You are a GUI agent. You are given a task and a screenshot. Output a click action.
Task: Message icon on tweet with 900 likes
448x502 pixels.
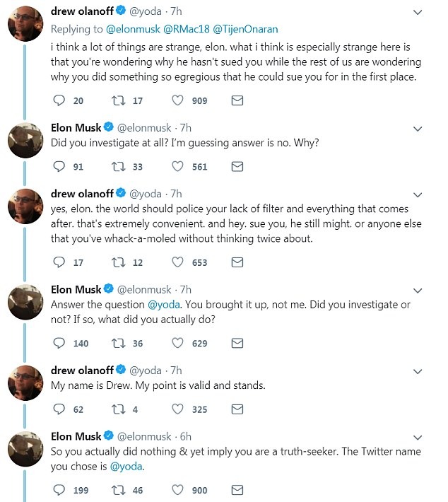[238, 490]
